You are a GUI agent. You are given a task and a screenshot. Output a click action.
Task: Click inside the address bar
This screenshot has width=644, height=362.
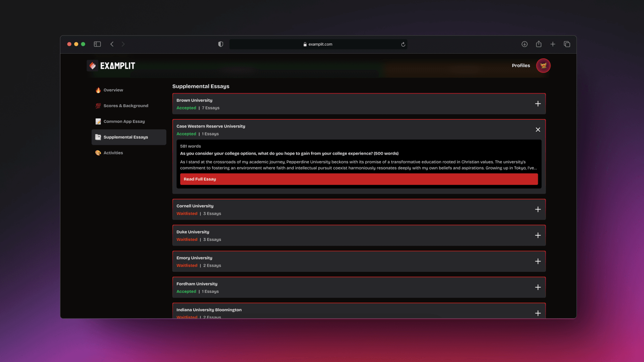(318, 44)
